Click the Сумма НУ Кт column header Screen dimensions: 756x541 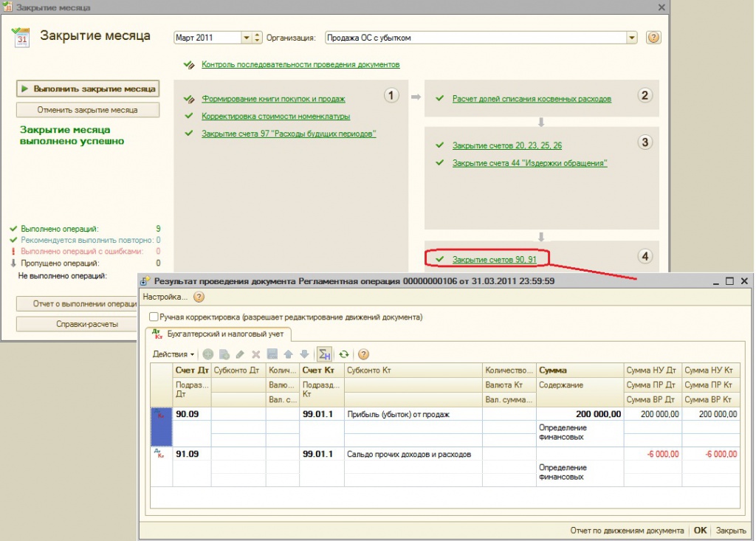tap(711, 371)
